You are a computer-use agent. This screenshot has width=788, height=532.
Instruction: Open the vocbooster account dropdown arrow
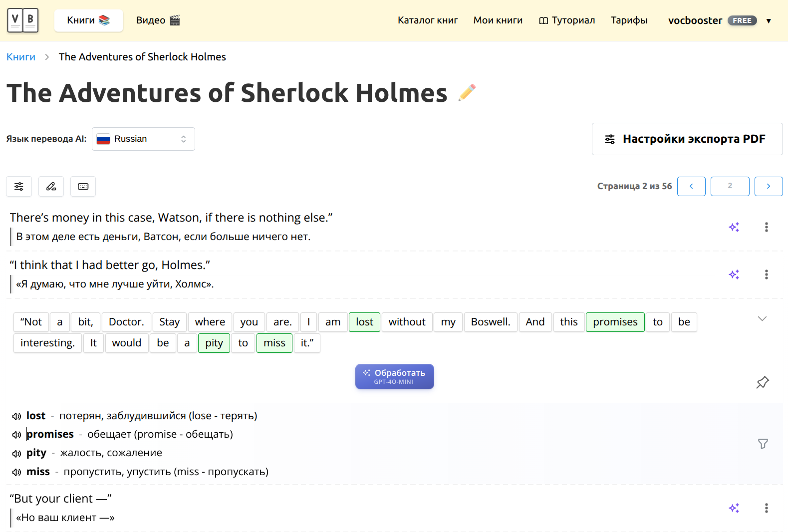point(769,21)
